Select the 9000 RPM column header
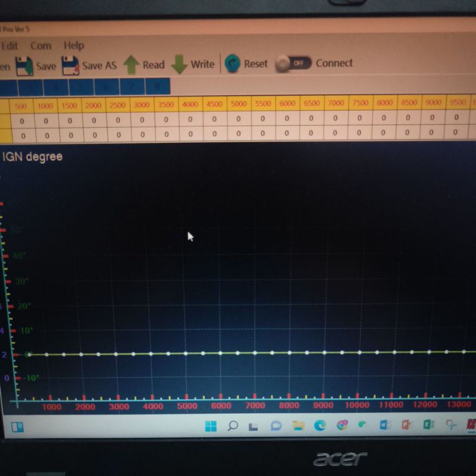Viewport: 476px width, 476px height. click(x=434, y=102)
